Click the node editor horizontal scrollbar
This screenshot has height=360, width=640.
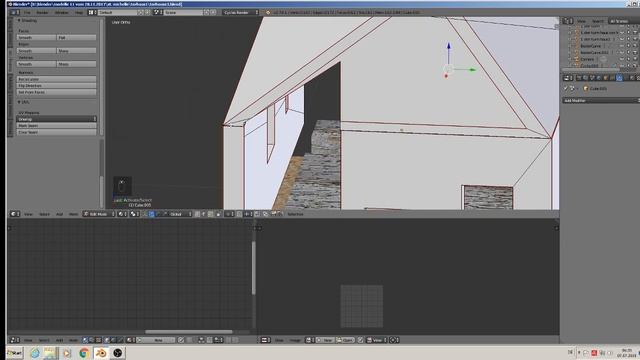189,332
